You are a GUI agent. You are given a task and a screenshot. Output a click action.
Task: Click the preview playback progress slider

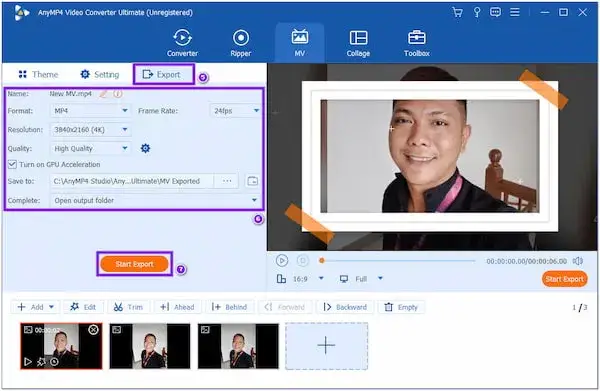[398, 261]
